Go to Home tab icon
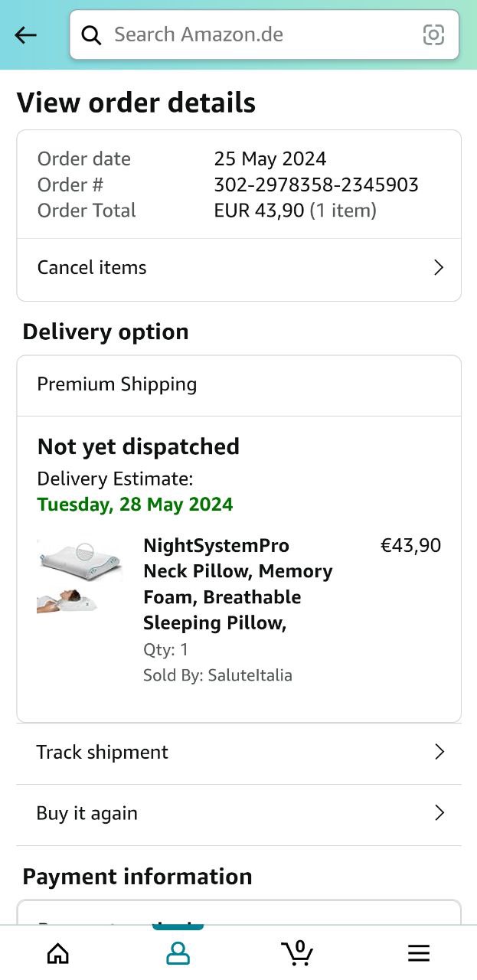 58,952
